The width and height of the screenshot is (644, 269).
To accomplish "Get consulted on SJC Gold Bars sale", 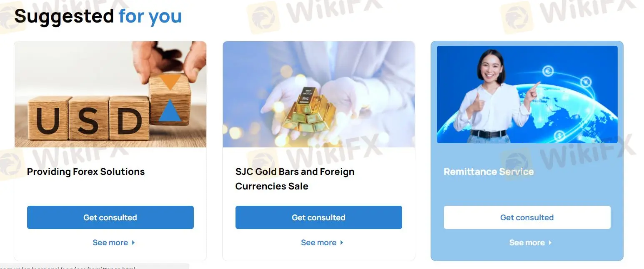I will pyautogui.click(x=319, y=217).
